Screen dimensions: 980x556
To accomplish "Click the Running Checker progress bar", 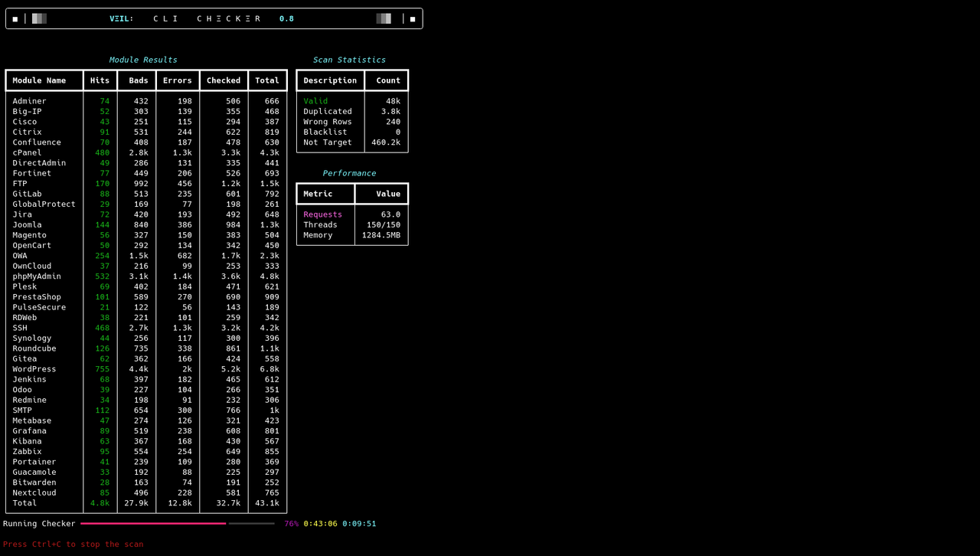I will pos(177,524).
